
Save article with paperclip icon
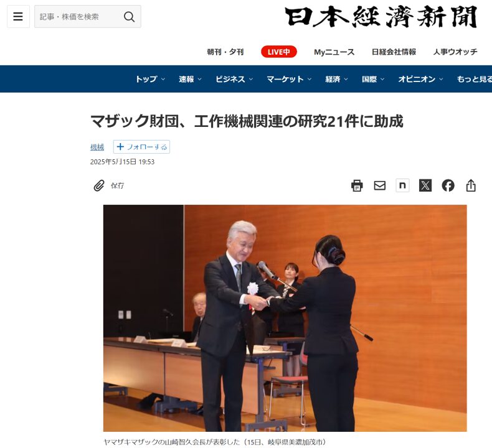[109, 185]
